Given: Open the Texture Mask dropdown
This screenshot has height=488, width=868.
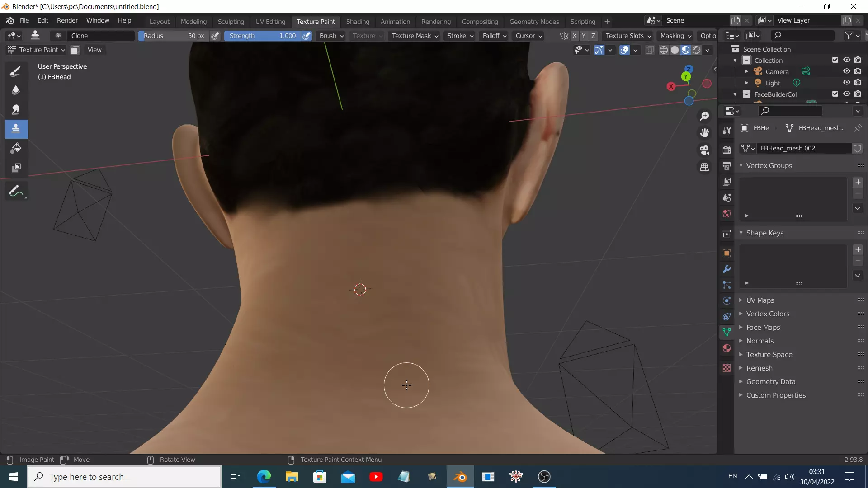Looking at the screenshot, I should pyautogui.click(x=415, y=36).
